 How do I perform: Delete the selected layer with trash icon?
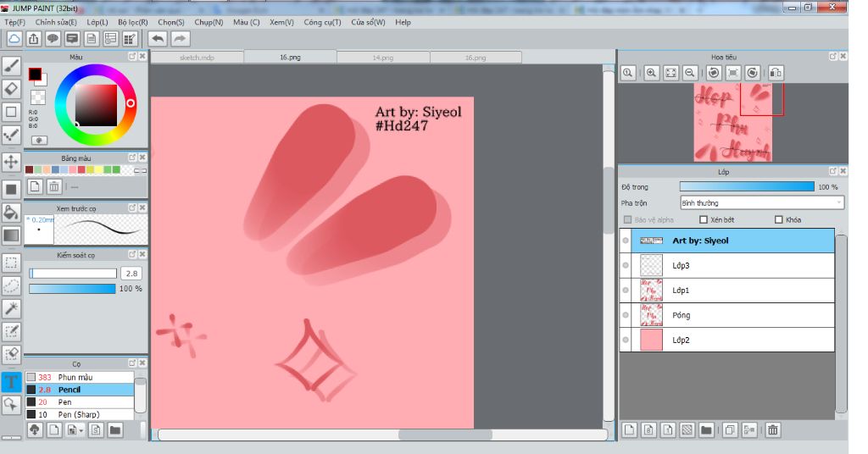(x=773, y=429)
